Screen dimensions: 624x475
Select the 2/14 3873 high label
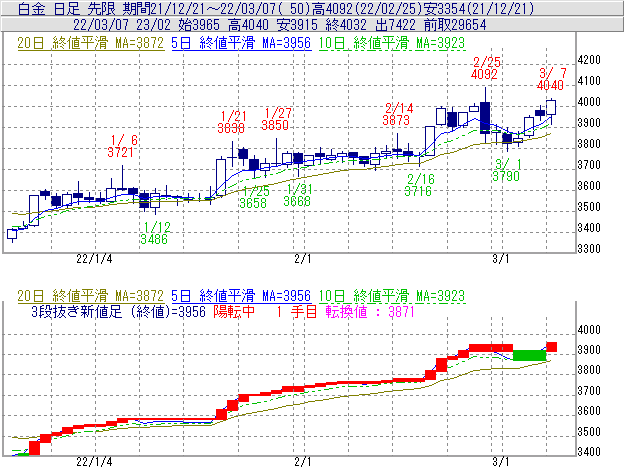[398, 114]
